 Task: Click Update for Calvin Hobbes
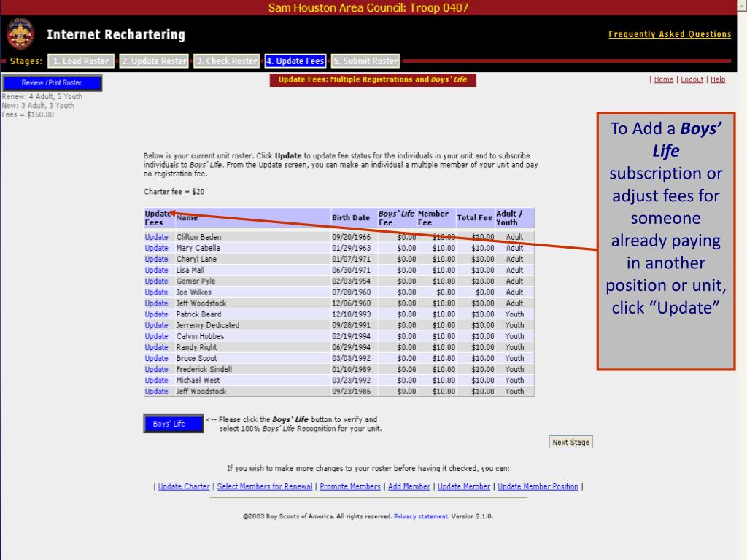pyautogui.click(x=156, y=336)
